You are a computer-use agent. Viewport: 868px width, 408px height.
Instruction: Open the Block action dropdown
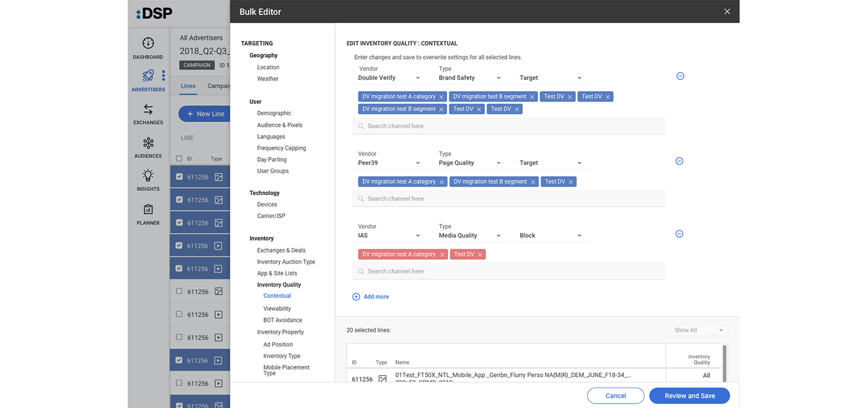(551, 236)
